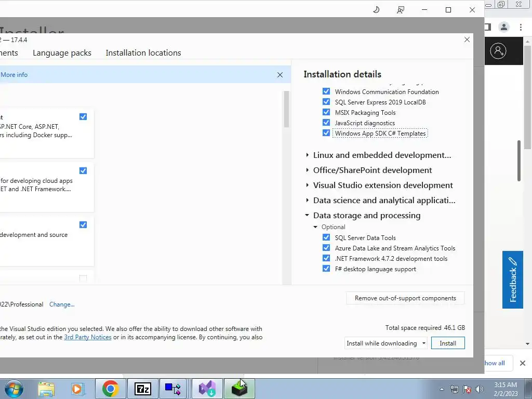Check the unchecked workload checkbox at bottom
The height and width of the screenshot is (399, 532).
tap(83, 278)
